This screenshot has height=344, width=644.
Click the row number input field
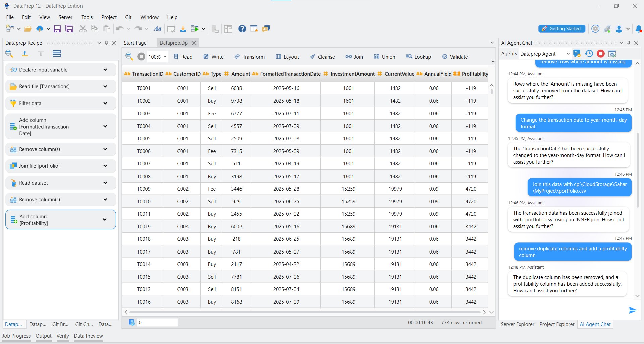[x=157, y=322]
